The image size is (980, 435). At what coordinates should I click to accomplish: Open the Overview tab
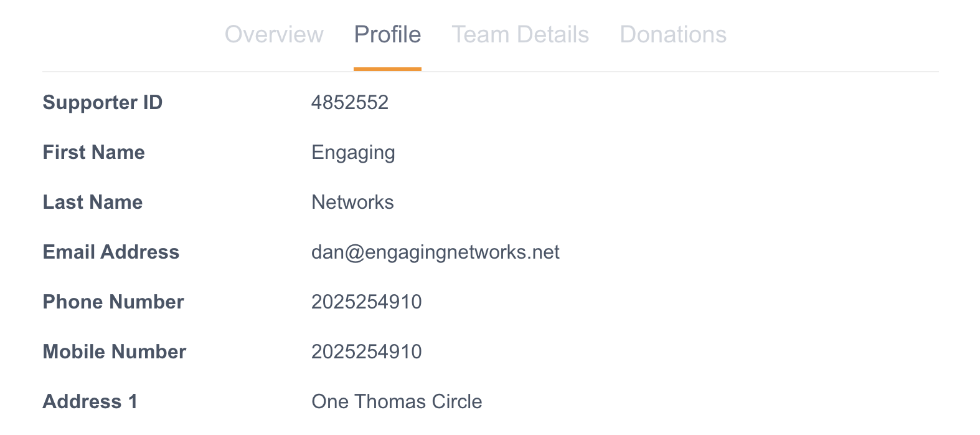pos(274,34)
